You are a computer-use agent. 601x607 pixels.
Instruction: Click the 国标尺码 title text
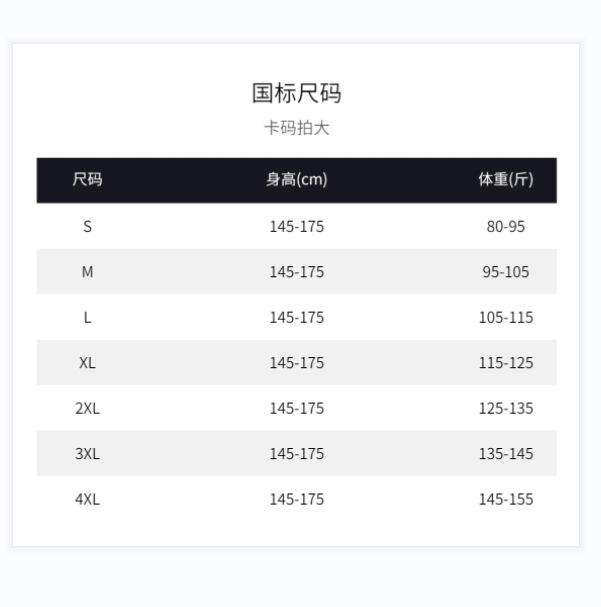(296, 94)
